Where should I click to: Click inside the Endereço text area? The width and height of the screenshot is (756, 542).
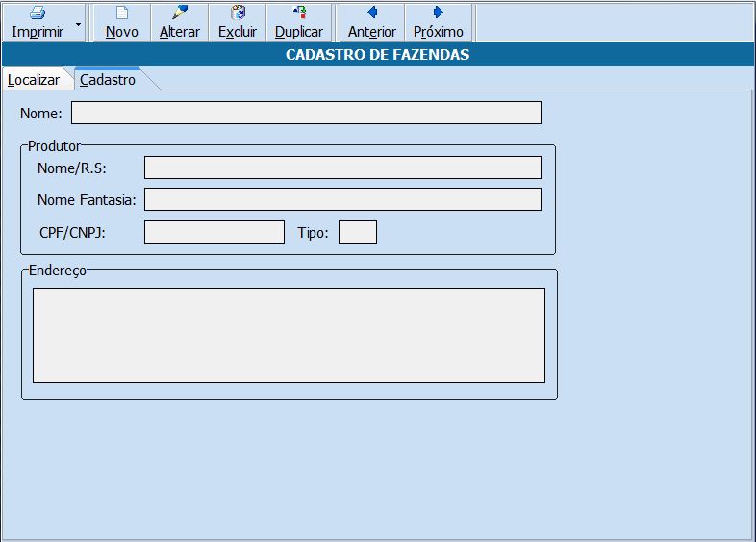pyautogui.click(x=289, y=335)
